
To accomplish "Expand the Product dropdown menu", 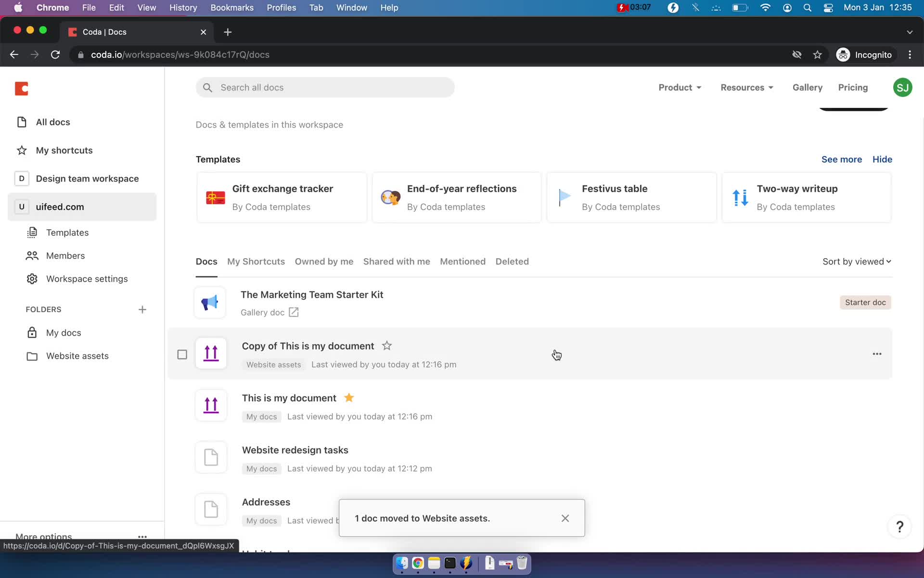I will pyautogui.click(x=680, y=88).
